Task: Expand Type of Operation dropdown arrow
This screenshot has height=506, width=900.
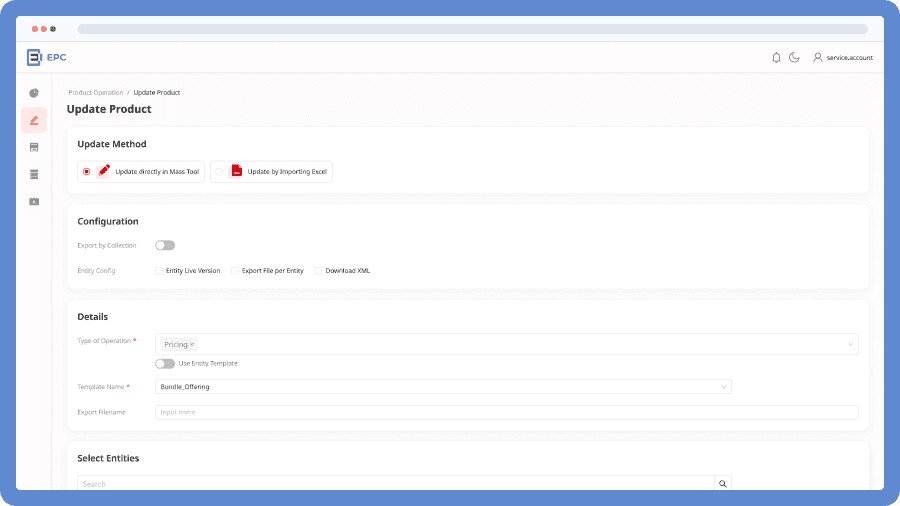Action: [x=850, y=344]
